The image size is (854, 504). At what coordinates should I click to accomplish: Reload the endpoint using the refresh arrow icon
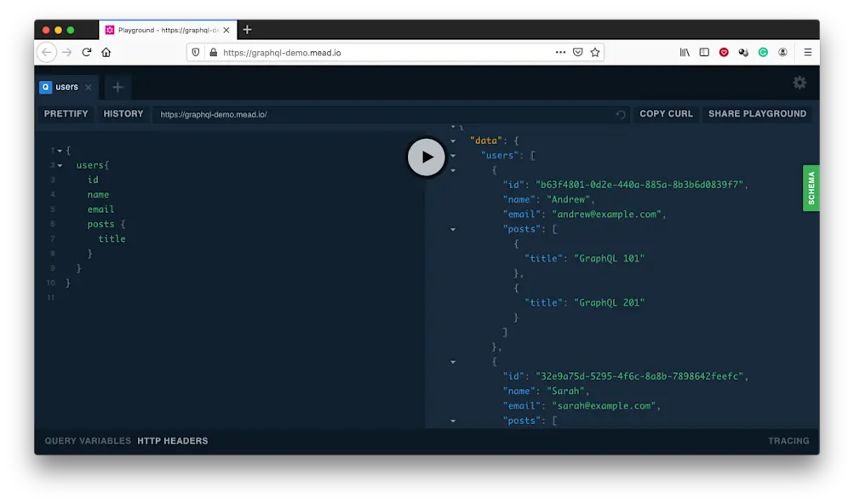621,113
